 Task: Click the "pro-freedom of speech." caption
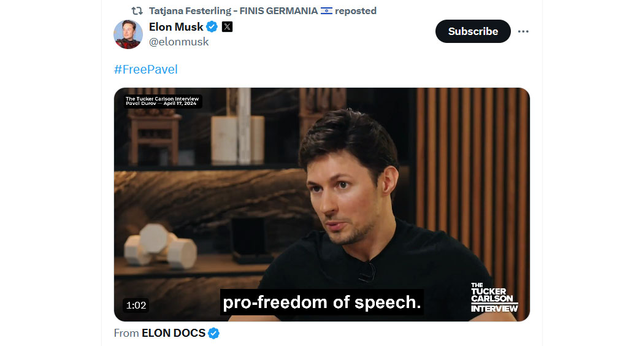[321, 302]
